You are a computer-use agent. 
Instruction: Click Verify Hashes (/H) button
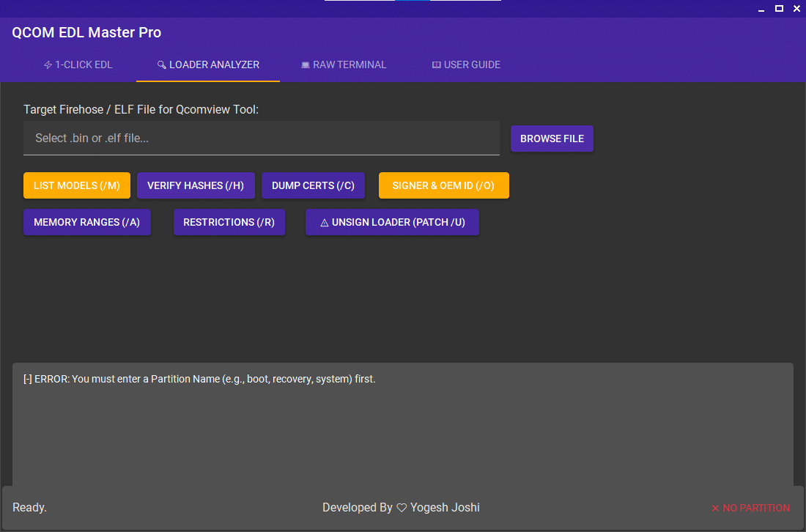[x=196, y=185]
